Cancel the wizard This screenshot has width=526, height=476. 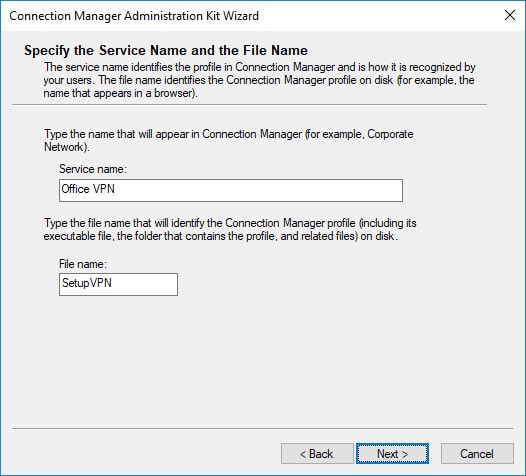[x=477, y=454]
